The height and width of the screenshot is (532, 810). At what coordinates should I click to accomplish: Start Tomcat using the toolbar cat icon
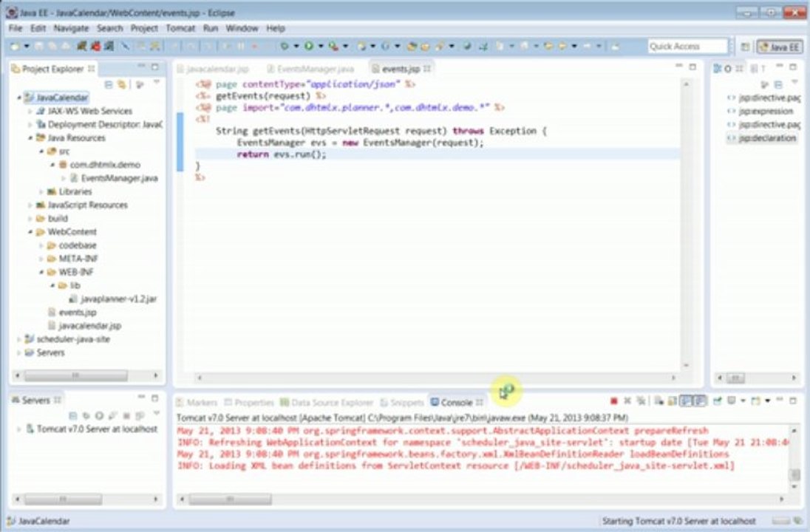click(81, 47)
